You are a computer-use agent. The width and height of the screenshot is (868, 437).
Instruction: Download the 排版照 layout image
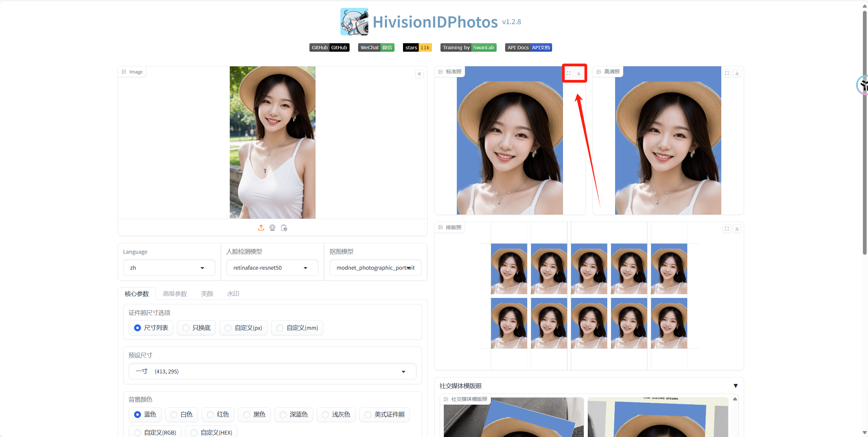(x=737, y=229)
